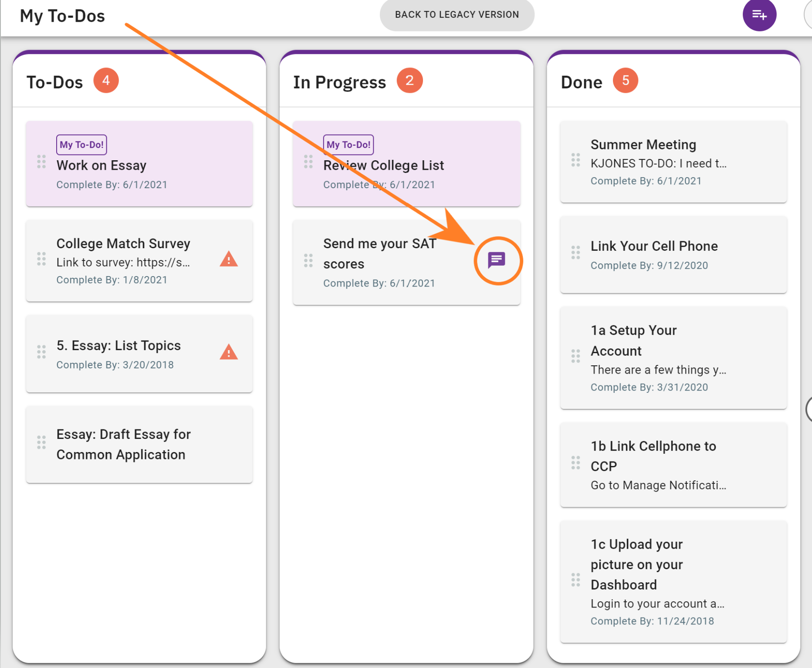Image resolution: width=812 pixels, height=668 pixels.
Task: Open the 1b Link Cellphone to CCP task
Action: [x=653, y=456]
